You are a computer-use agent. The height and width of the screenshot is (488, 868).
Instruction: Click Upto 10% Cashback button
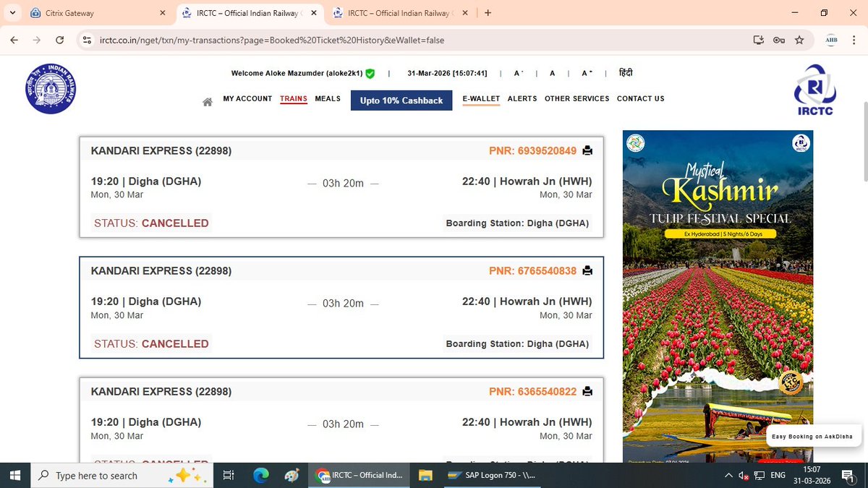pos(401,100)
